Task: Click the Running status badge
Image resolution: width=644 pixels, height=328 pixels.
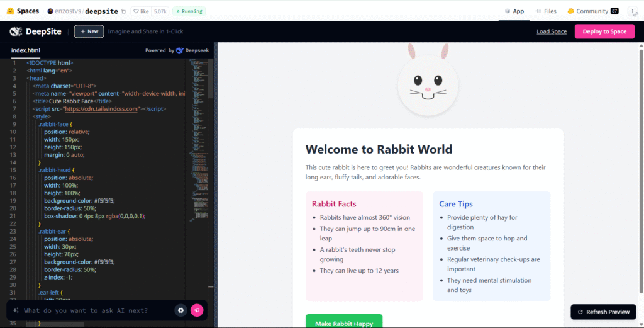Action: (189, 11)
